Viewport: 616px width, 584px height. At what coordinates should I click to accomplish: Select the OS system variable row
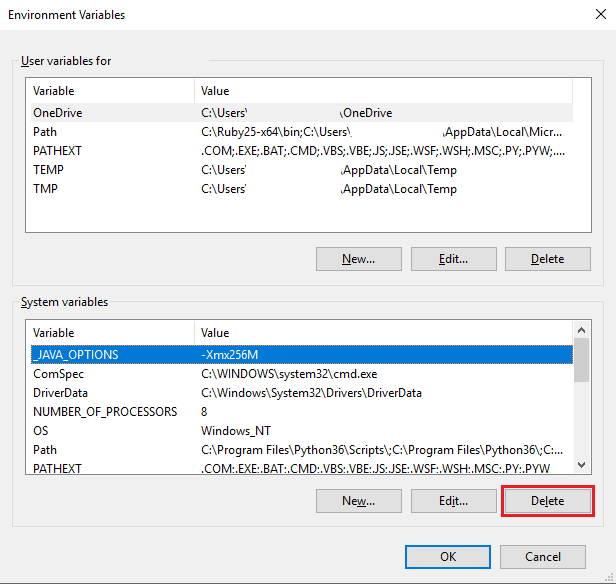[x=40, y=431]
